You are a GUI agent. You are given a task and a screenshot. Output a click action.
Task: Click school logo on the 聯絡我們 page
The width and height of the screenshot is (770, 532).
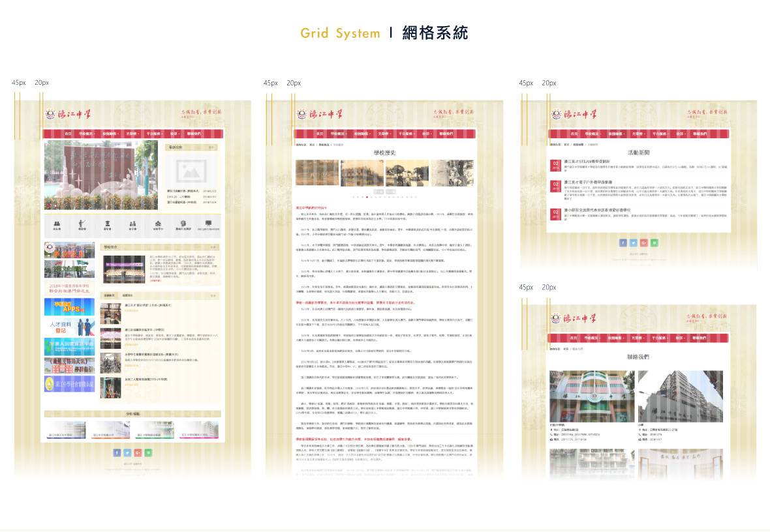tap(574, 318)
